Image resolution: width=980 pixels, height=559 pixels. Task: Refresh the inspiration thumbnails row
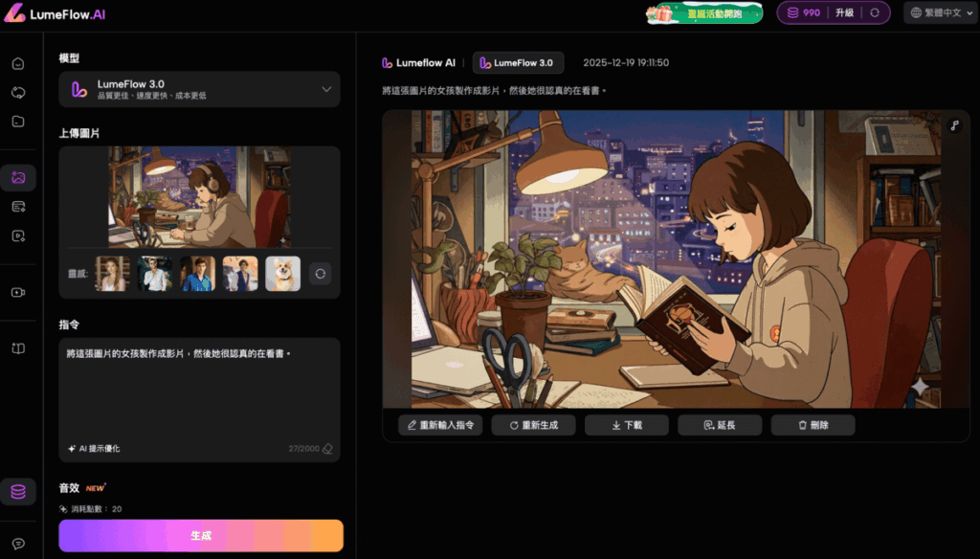click(321, 274)
